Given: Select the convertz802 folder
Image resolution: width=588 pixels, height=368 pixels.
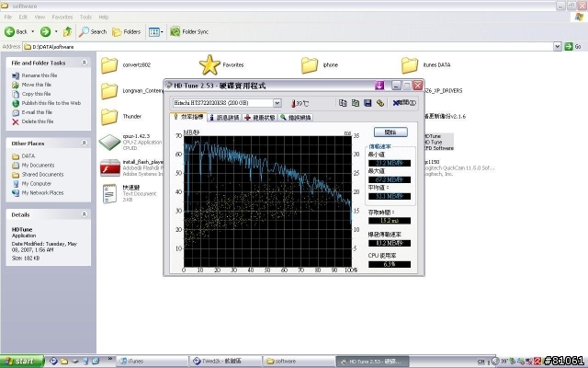Looking at the screenshot, I should [109, 65].
